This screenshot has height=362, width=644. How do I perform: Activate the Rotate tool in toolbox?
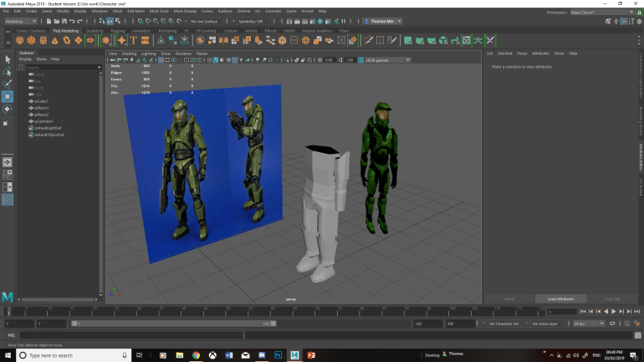coord(8,110)
